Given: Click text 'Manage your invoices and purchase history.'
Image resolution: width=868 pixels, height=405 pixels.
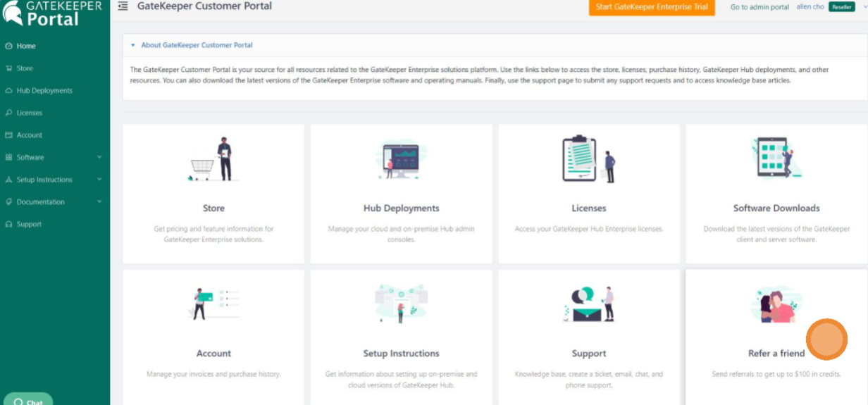Looking at the screenshot, I should click(213, 374).
